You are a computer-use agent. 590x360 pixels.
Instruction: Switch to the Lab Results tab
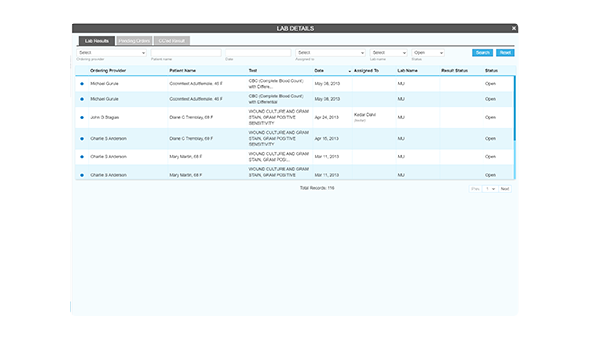(x=97, y=41)
